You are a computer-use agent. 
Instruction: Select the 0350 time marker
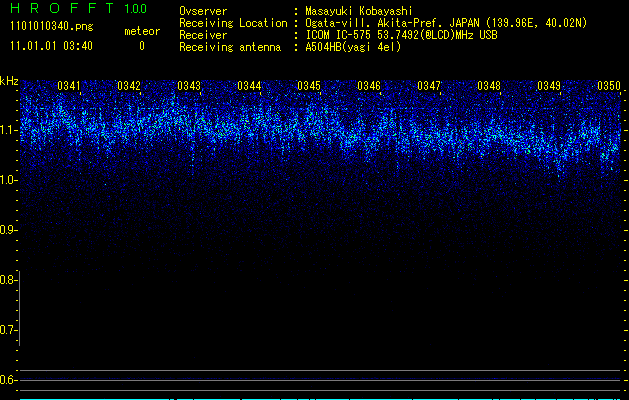(x=609, y=86)
